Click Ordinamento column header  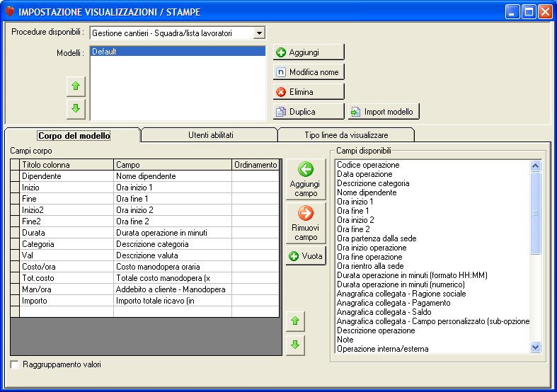[x=255, y=165]
